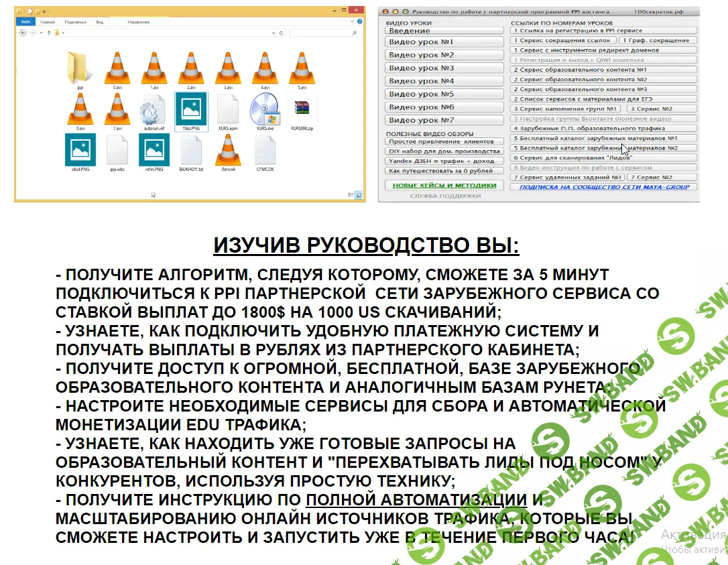Click the back navigation arrow
The width and height of the screenshot is (728, 565).
(x=23, y=33)
